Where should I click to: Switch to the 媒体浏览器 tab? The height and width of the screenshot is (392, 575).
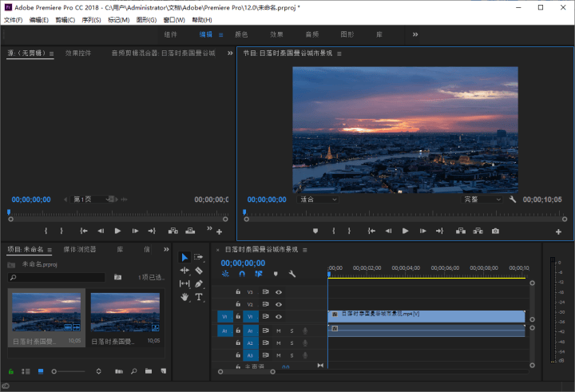pos(80,249)
